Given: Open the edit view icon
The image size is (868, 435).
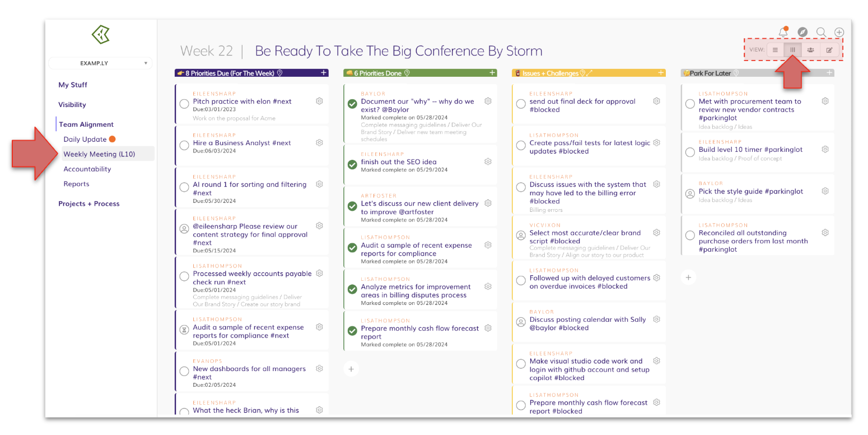Looking at the screenshot, I should point(829,50).
